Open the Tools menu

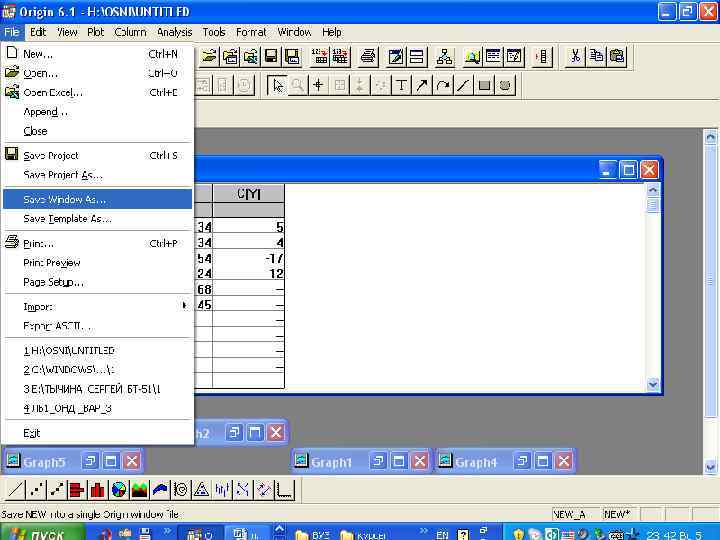(214, 32)
